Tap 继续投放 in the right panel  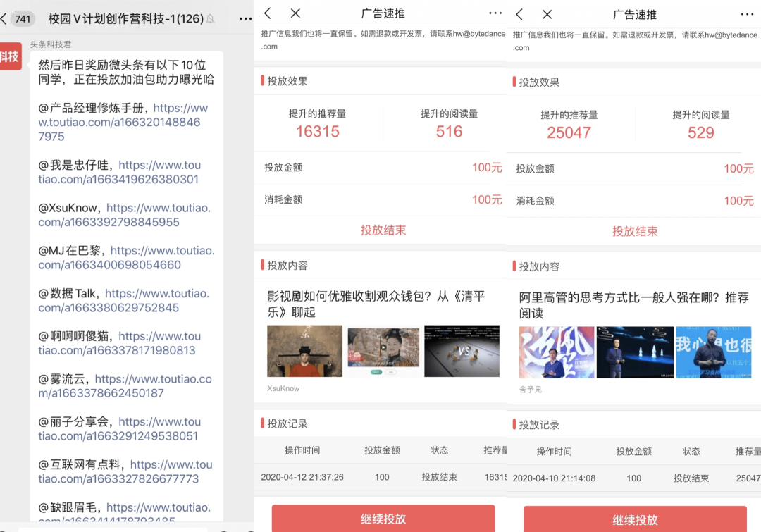coord(635,519)
